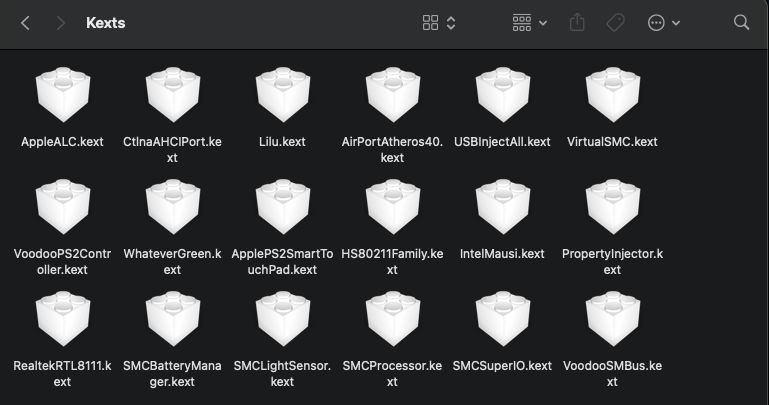Image resolution: width=769 pixels, height=405 pixels.
Task: Select the RealtekRTL8111.kext icon
Action: 62,319
